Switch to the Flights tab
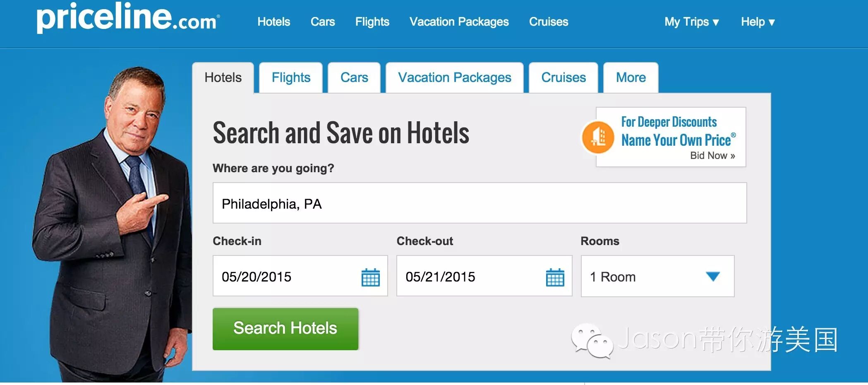The height and width of the screenshot is (385, 868). [291, 77]
